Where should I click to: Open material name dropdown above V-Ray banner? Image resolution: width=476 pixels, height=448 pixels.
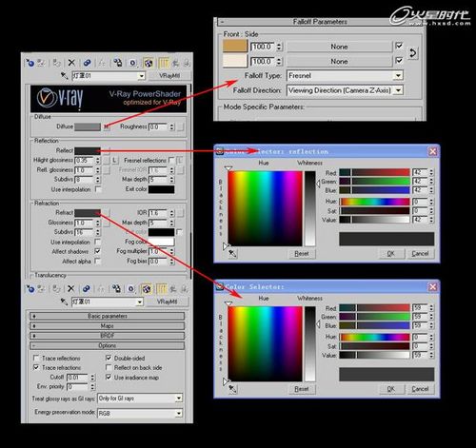coord(141,76)
